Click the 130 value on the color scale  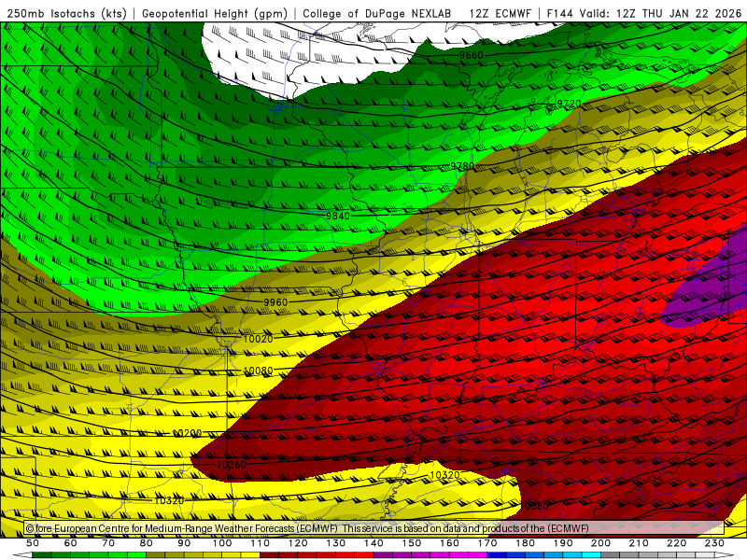click(x=336, y=543)
